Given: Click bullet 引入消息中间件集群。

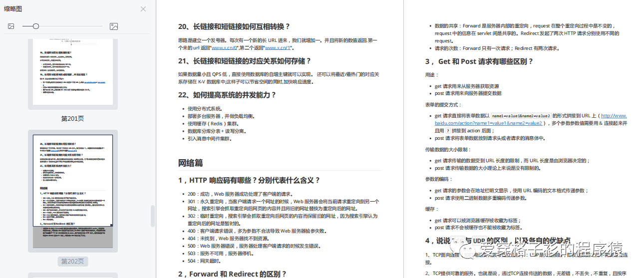Looking at the screenshot, I should (210, 139).
